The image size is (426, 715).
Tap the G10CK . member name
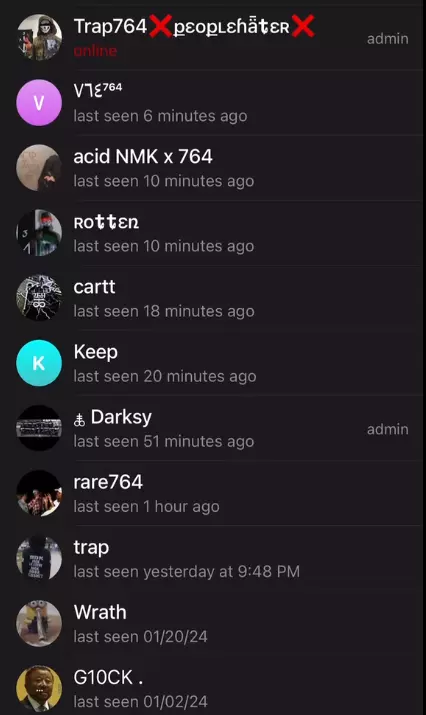click(x=108, y=677)
